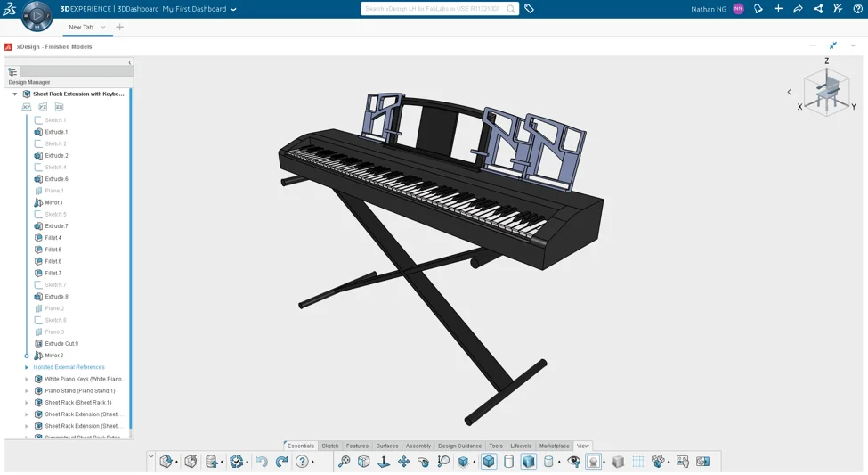Select Extrude.1 in the tree
This screenshot has width=868, height=475.
coord(56,132)
